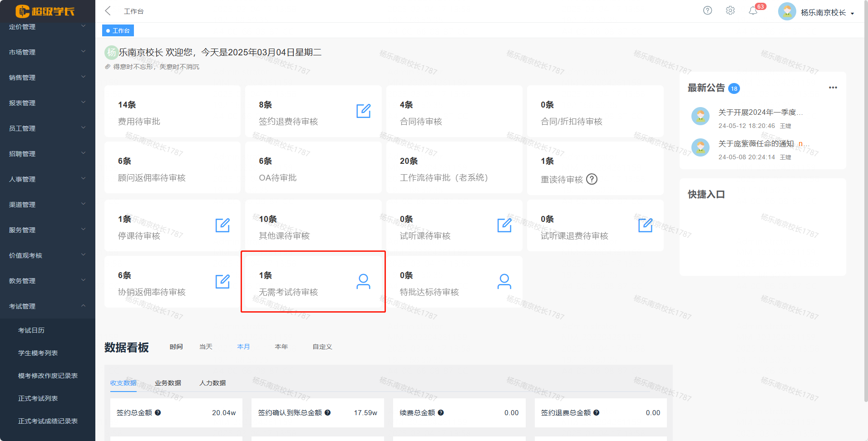Click the help question-mark icon in top bar
The height and width of the screenshot is (441, 868).
[707, 10]
